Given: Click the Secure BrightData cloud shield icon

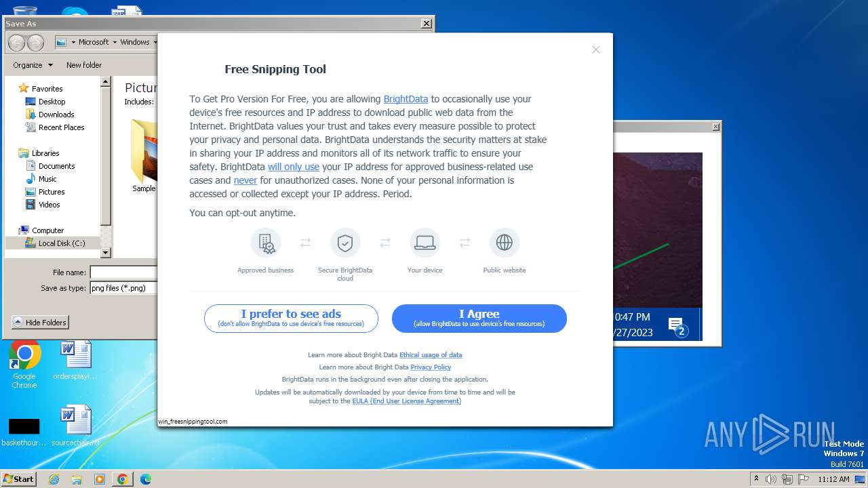Looking at the screenshot, I should tap(345, 243).
